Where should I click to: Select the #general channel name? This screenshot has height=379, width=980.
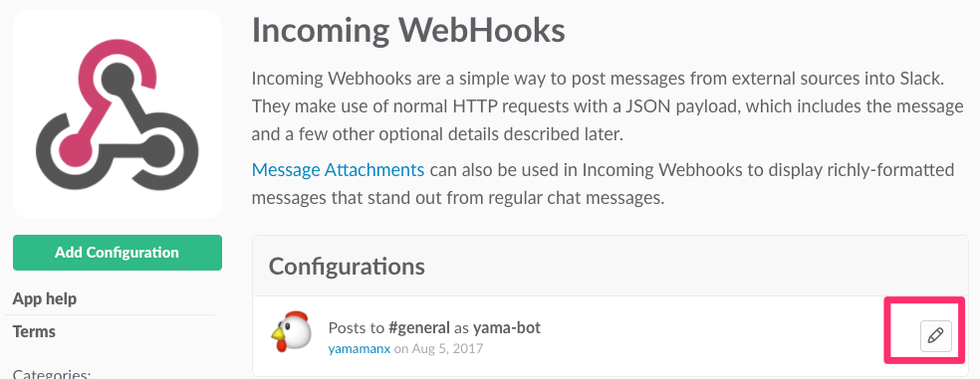tap(418, 327)
